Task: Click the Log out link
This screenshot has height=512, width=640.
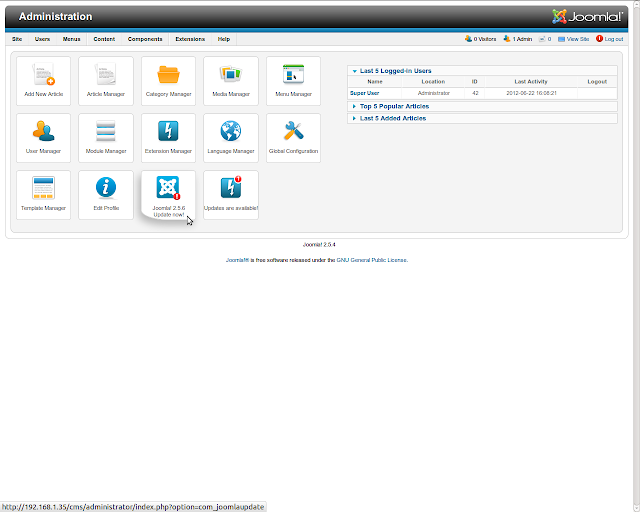Action: (609, 39)
